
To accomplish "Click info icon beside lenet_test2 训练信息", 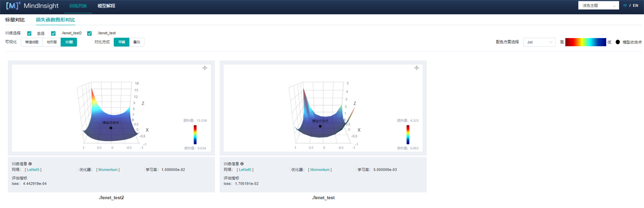I will [x=30, y=164].
